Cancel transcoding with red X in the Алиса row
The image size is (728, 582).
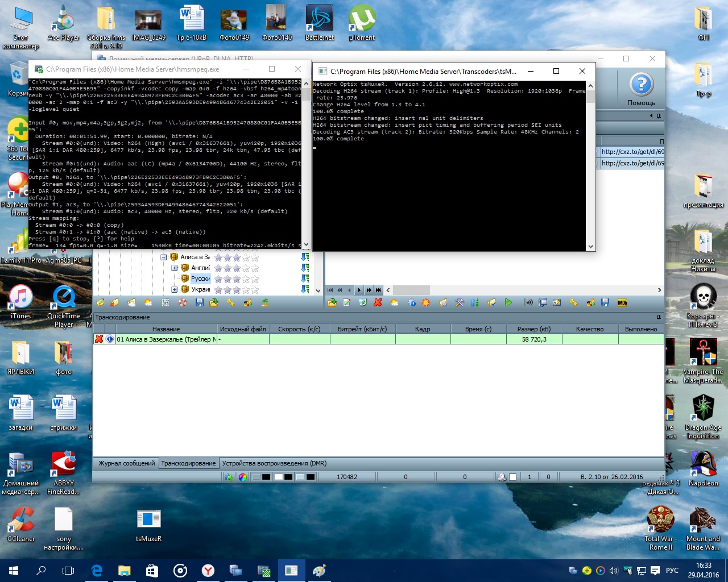click(99, 339)
